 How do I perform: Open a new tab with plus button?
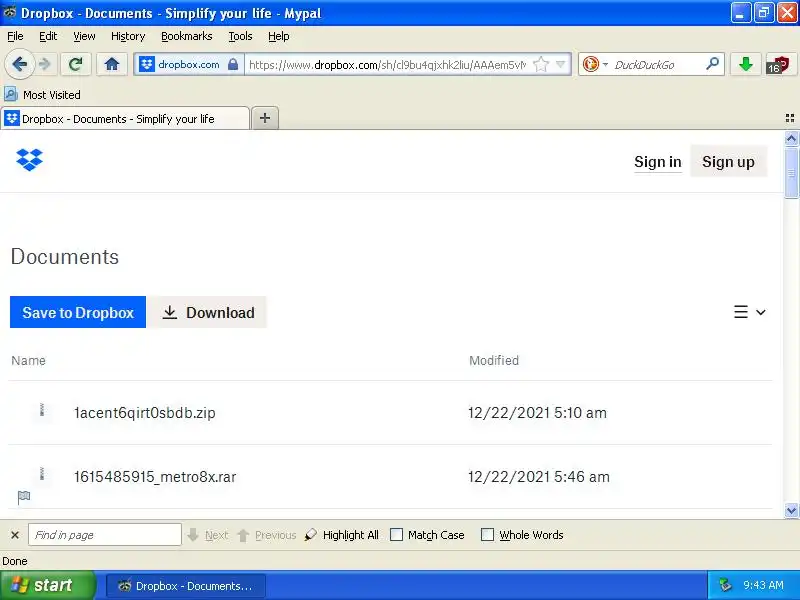click(x=265, y=118)
